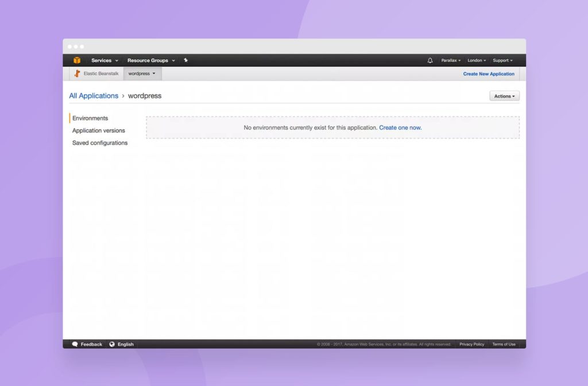The image size is (588, 386).
Task: Click the wordpress breadcrumb text
Action: tap(145, 95)
